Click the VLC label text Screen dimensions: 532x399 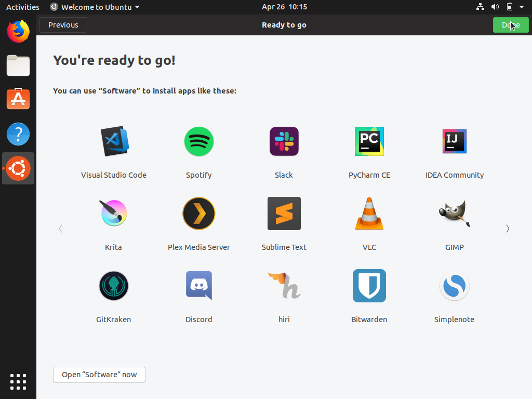[x=369, y=247]
